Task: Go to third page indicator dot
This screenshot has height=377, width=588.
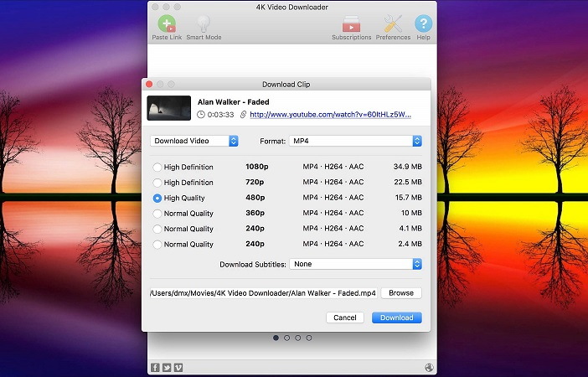Action: tap(297, 338)
